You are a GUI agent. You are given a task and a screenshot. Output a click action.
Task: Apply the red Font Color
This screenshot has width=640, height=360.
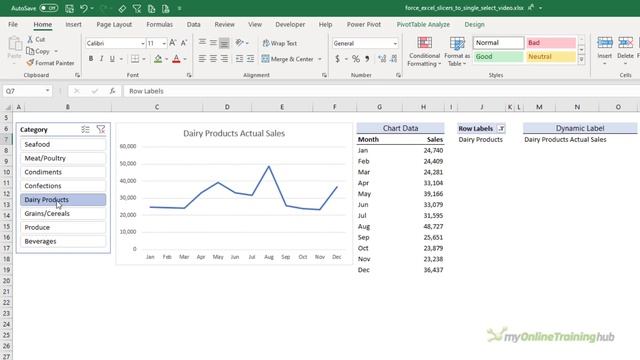point(176,59)
